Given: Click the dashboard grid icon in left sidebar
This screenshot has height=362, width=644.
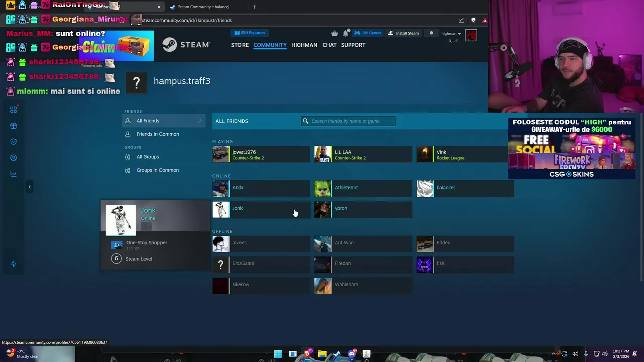Looking at the screenshot, I should coord(14,109).
